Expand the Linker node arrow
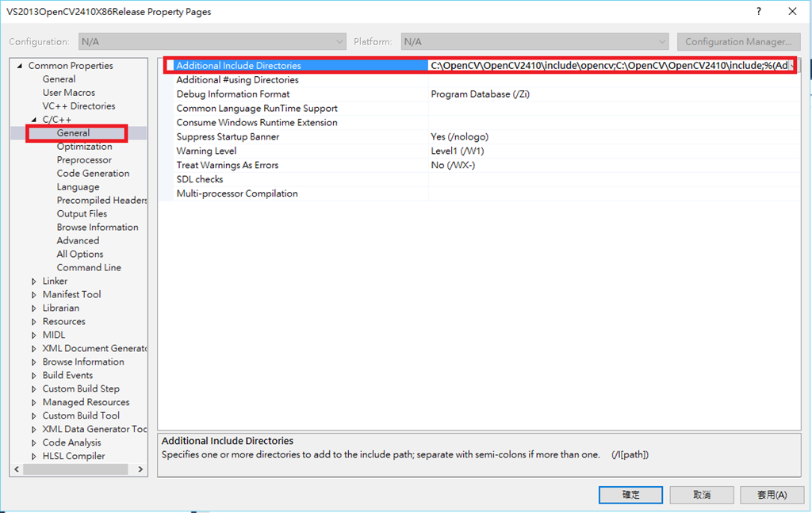The width and height of the screenshot is (812, 513). coord(34,281)
